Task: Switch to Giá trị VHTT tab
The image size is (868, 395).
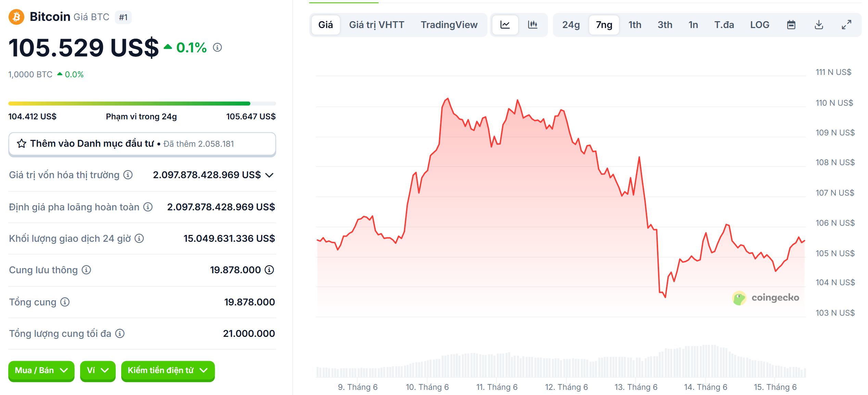Action: pyautogui.click(x=377, y=25)
